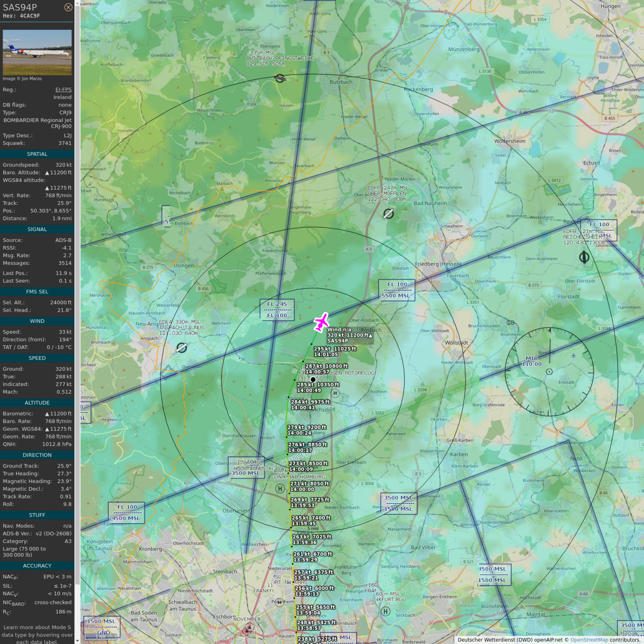The image size is (644, 644).
Task: Click the MTR VOR beacon symbol
Action: click(549, 372)
